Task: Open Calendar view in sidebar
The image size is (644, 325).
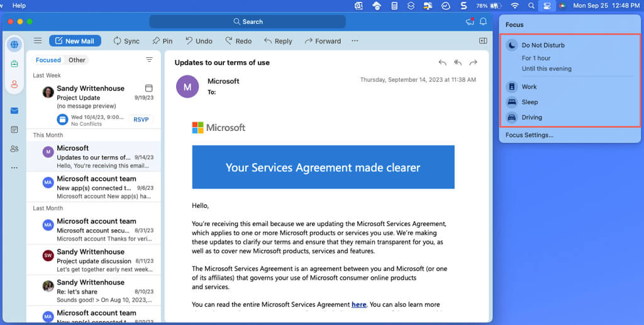Action: pyautogui.click(x=14, y=130)
